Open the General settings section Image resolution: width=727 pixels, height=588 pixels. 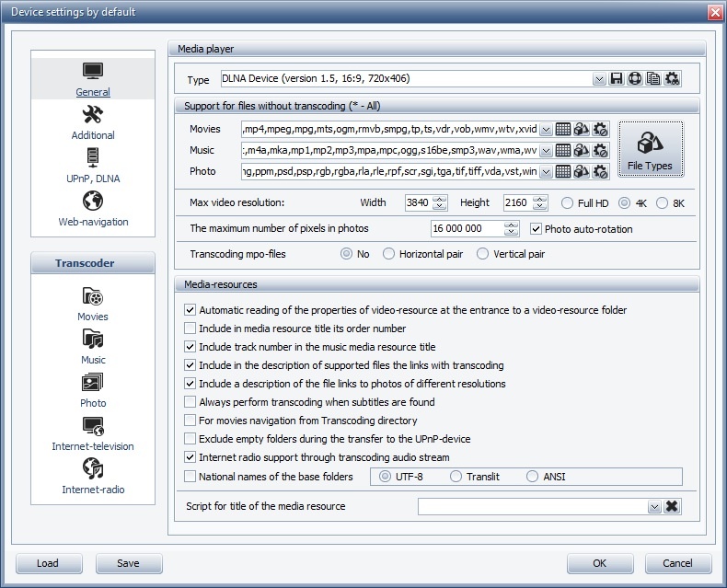pyautogui.click(x=93, y=79)
